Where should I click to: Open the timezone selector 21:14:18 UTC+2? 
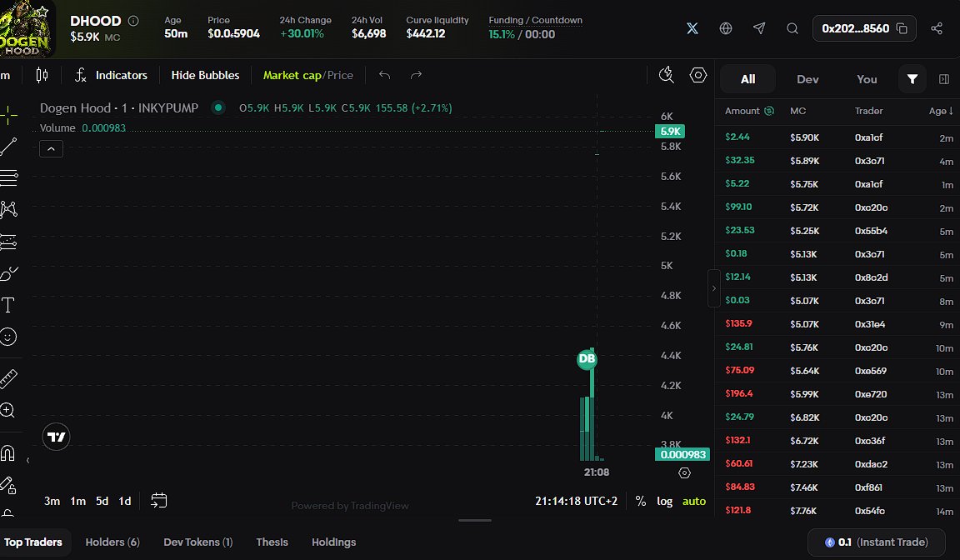tap(576, 501)
